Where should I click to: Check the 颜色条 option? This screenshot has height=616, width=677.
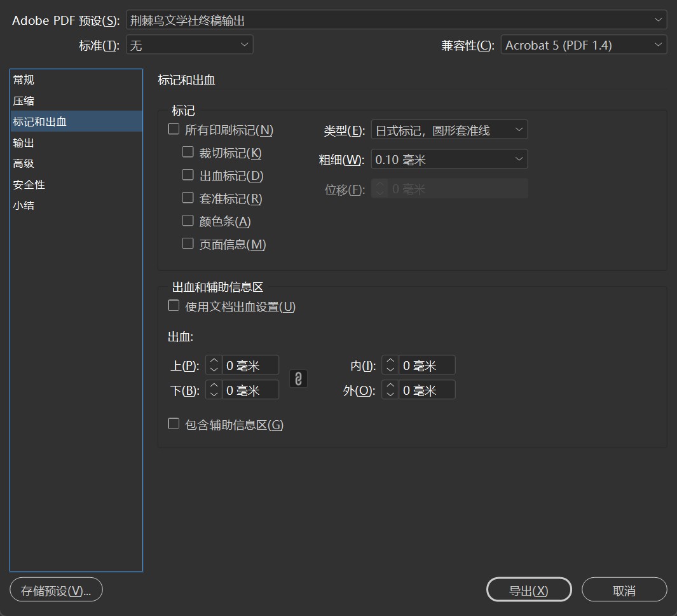pos(188,221)
